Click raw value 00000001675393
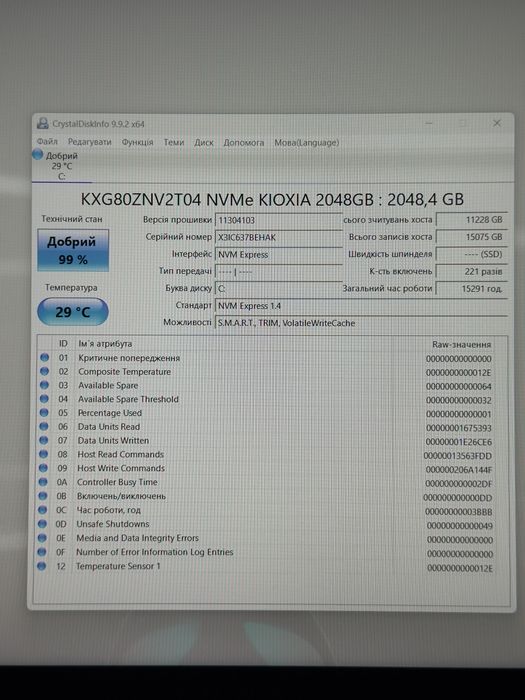Screen dimensions: 525x700 pyautogui.click(x=458, y=428)
